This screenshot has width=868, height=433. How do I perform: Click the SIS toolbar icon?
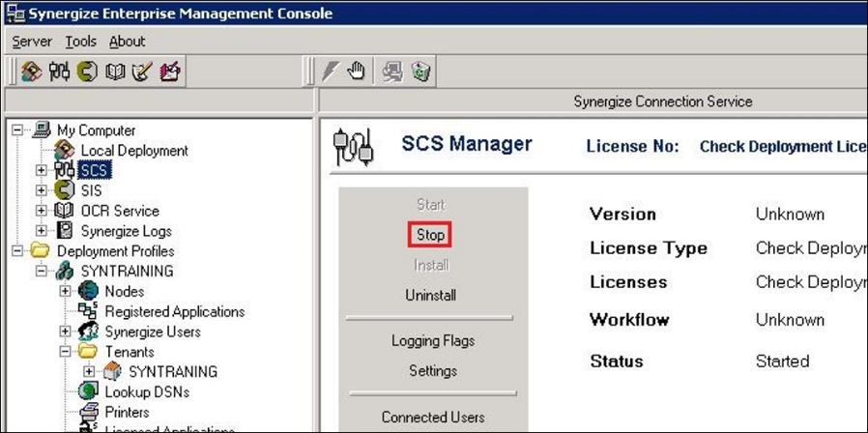tap(87, 72)
